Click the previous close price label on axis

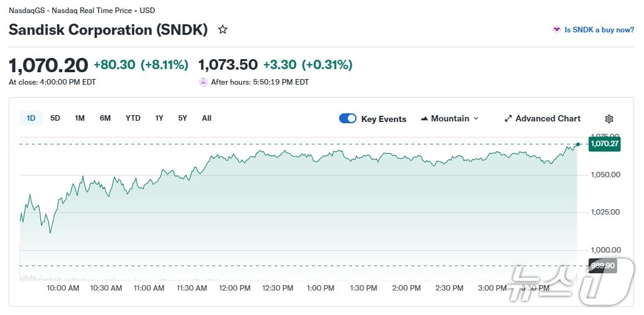tap(602, 266)
